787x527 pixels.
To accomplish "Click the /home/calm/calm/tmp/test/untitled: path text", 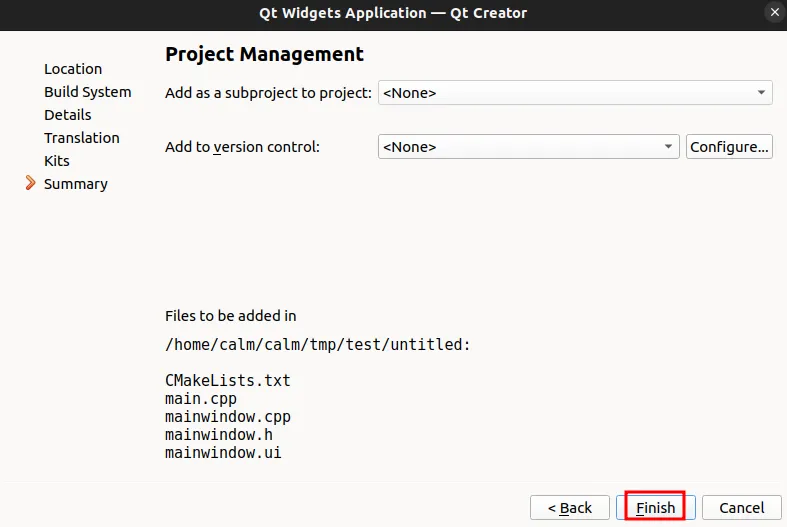I will (x=317, y=345).
